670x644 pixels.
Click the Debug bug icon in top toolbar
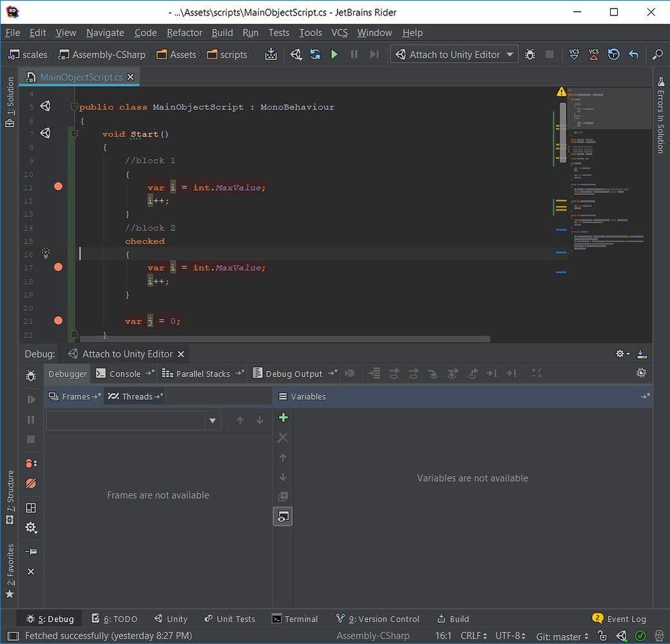pyautogui.click(x=530, y=55)
